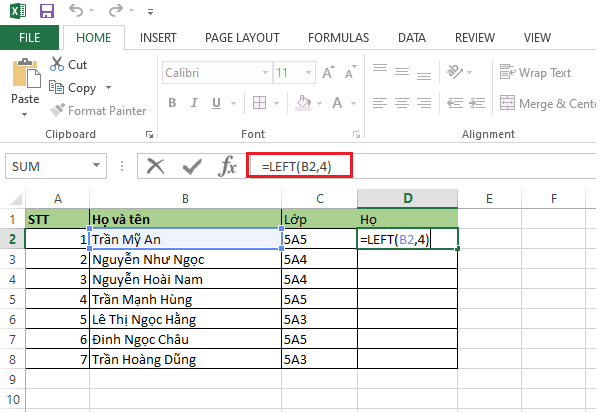This screenshot has width=603, height=412.
Task: Toggle Underline formatting
Action: tap(216, 103)
